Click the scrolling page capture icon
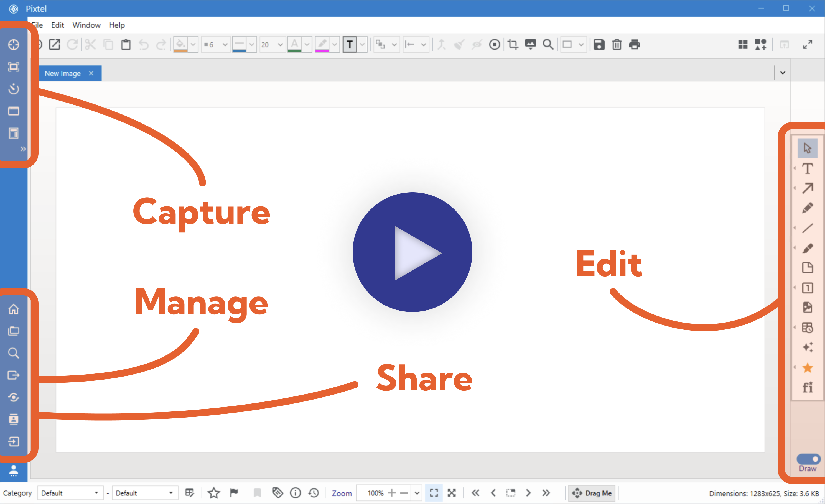The width and height of the screenshot is (825, 504). [13, 133]
